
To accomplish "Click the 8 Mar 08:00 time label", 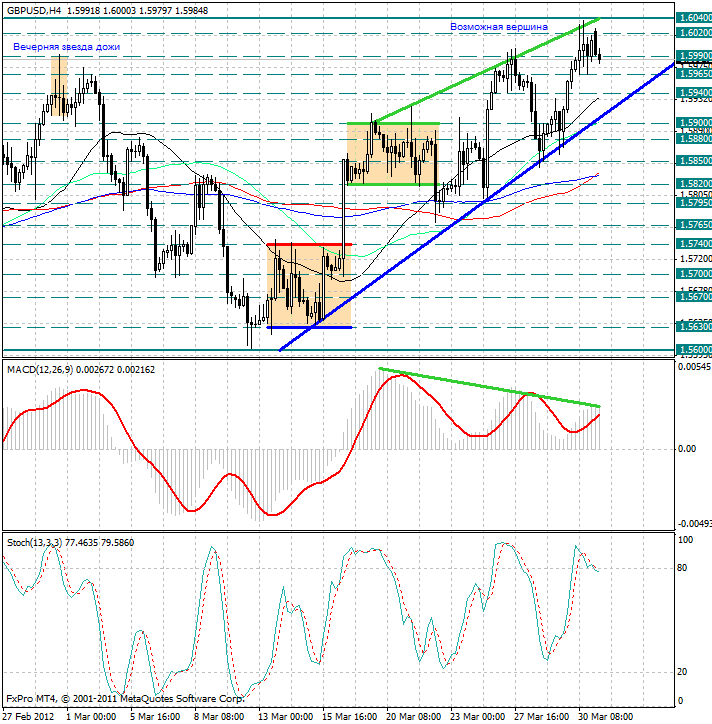I will [x=219, y=717].
